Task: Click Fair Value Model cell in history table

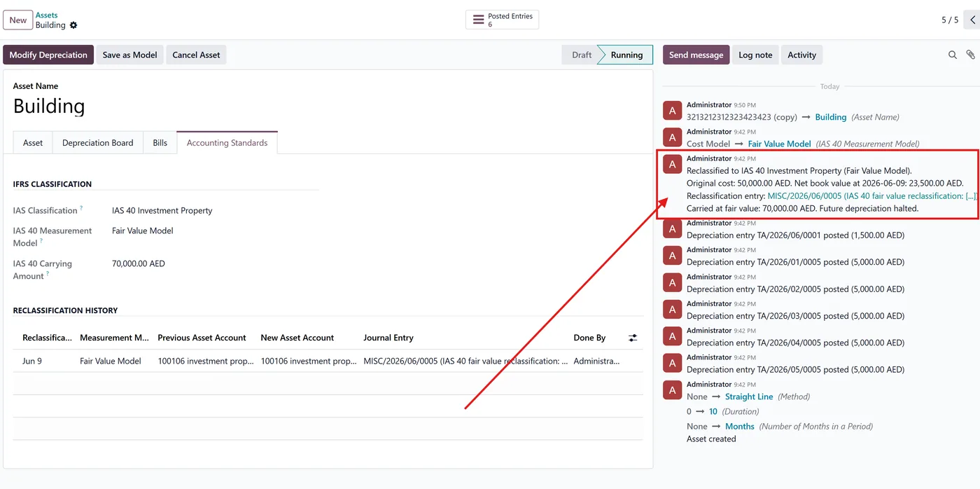Action: pos(111,361)
